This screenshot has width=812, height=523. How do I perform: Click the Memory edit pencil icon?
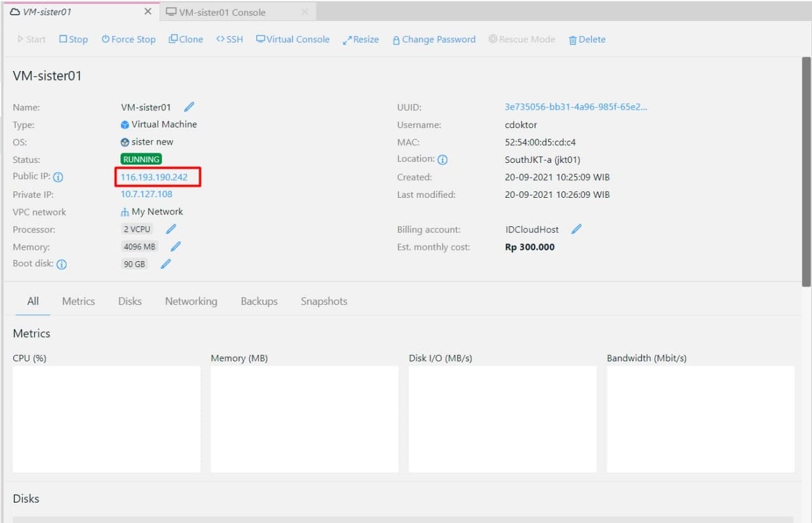click(x=176, y=247)
